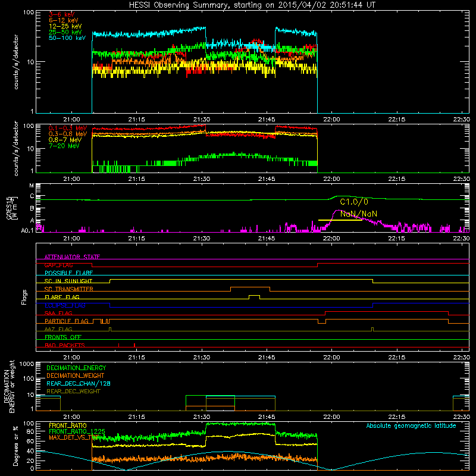Click the FRONT_RATIO_1225 legend label
The height and width of the screenshot is (476, 476).
[77, 431]
